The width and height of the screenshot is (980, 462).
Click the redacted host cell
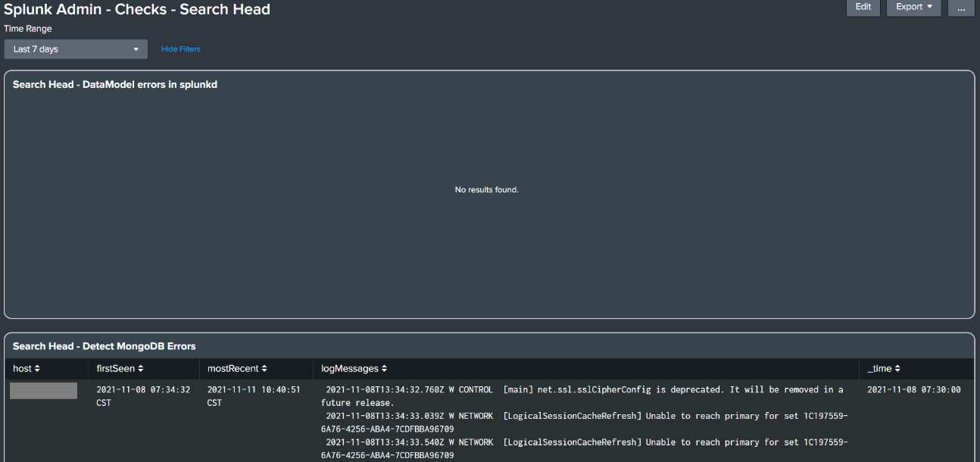[x=43, y=391]
